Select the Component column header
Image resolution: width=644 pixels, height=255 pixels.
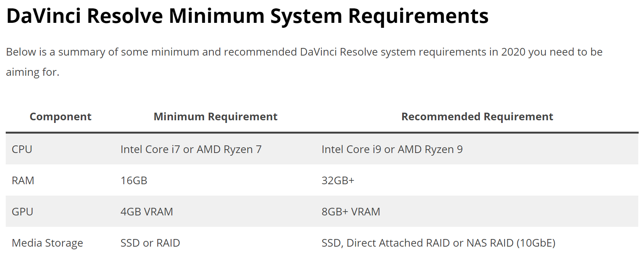point(61,116)
